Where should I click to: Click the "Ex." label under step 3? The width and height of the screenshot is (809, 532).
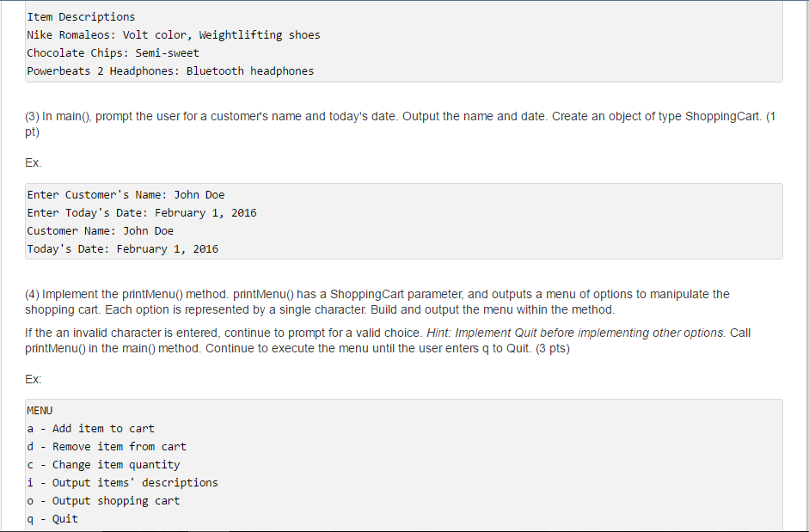34,162
